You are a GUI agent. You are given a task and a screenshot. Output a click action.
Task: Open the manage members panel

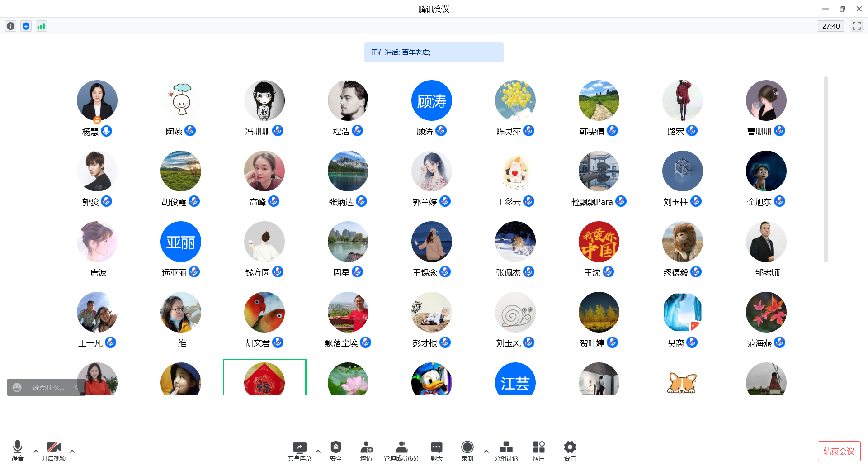click(x=401, y=451)
